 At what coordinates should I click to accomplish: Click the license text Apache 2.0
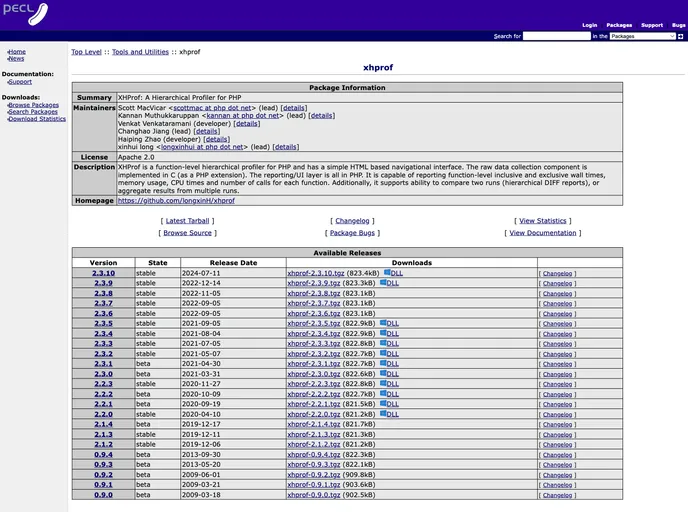point(136,157)
